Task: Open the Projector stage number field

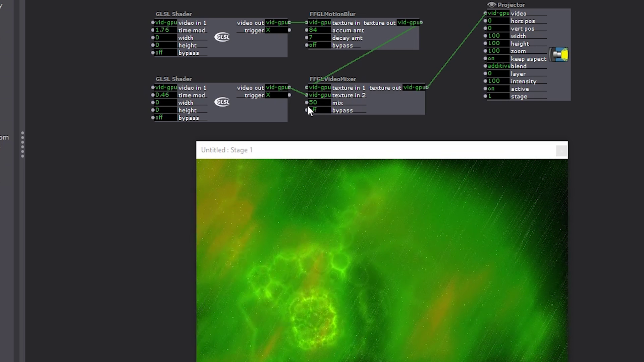Action: coord(497,96)
